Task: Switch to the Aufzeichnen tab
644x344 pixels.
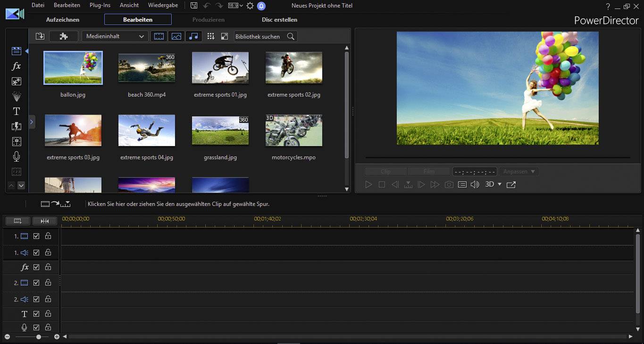Action: [x=63, y=20]
